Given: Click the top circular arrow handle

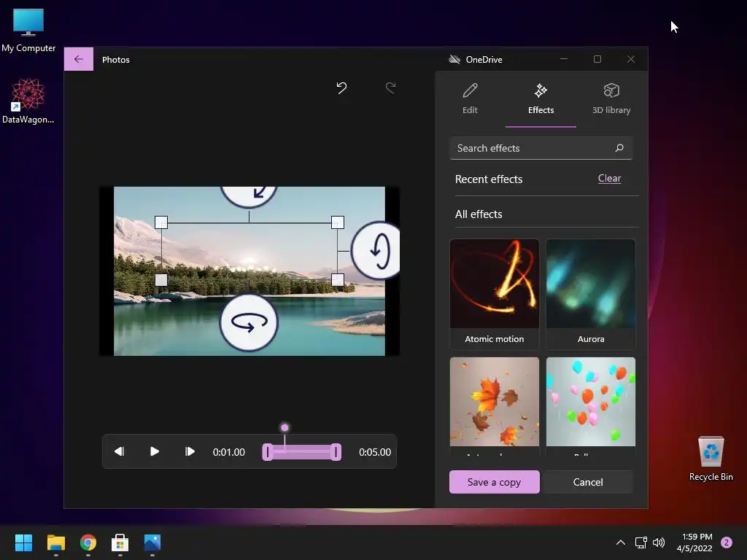Looking at the screenshot, I should 249,195.
